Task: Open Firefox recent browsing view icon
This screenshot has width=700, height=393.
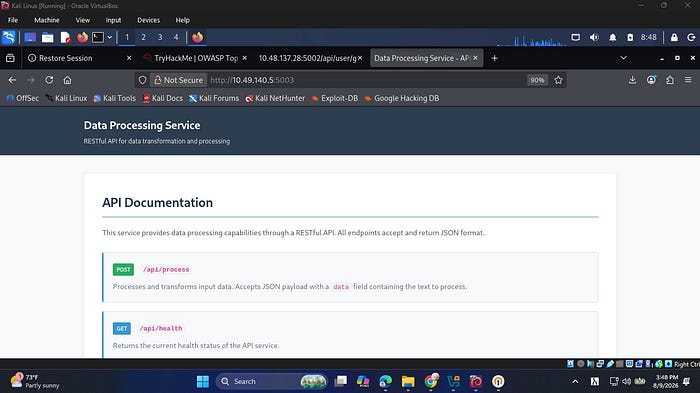Action: point(10,58)
